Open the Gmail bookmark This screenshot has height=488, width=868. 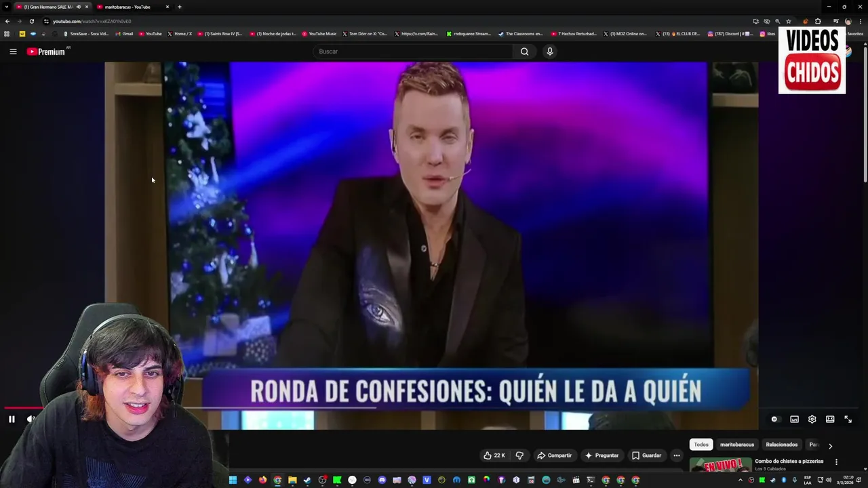124,34
